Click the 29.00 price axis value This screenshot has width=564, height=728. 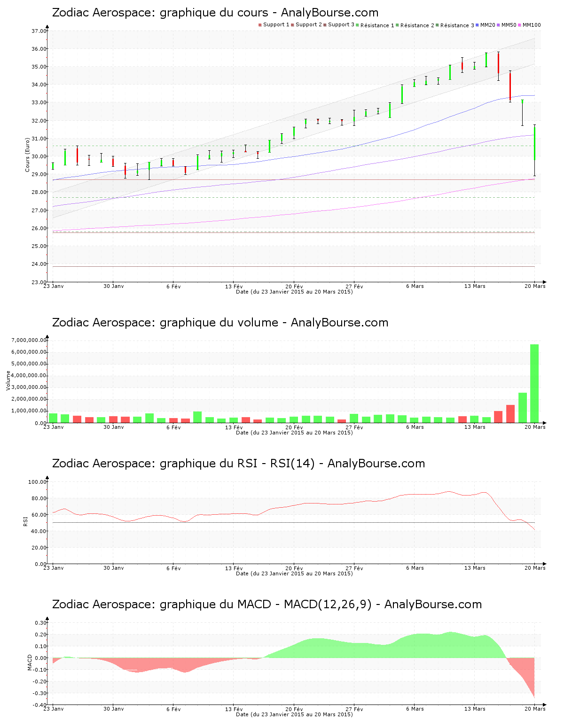tap(39, 174)
